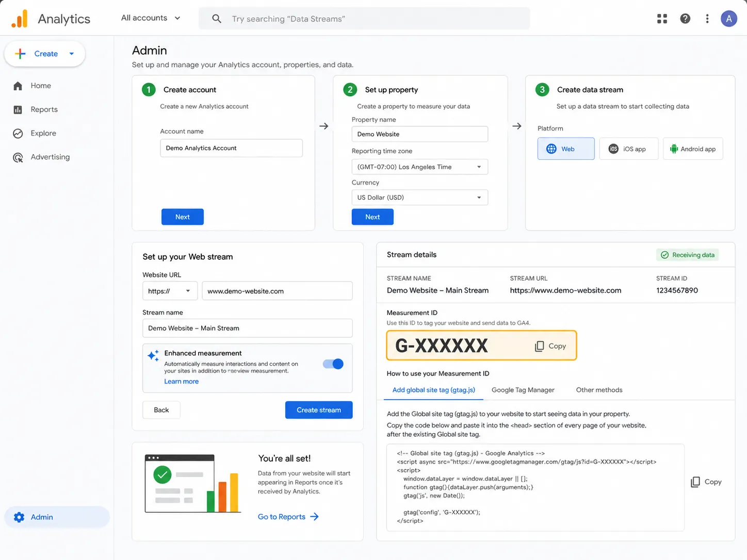Click the gtag code snippet box
This screenshot has height=560, width=747.
click(535, 487)
